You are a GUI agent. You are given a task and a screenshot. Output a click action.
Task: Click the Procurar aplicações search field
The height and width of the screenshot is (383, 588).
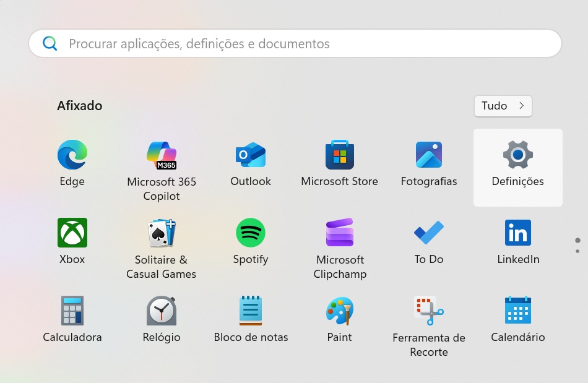point(295,44)
